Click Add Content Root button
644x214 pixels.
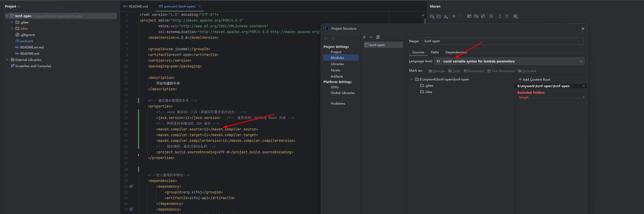[534, 80]
